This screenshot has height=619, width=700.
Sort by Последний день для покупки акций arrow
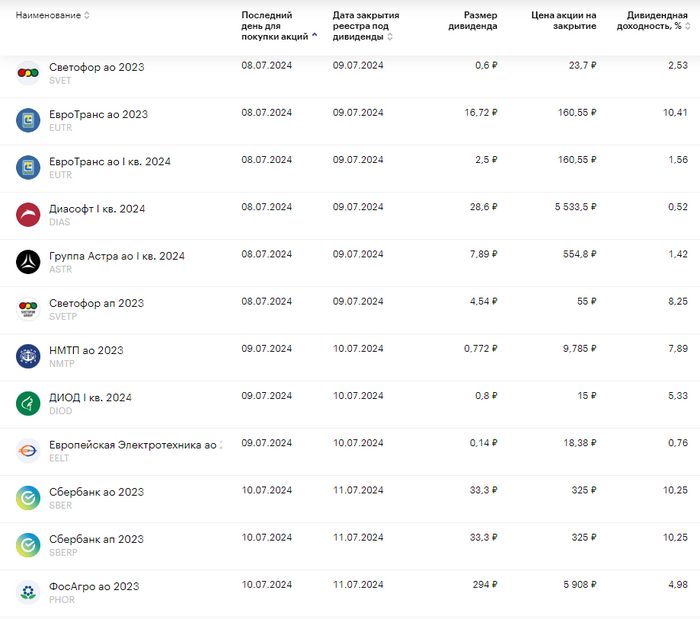point(315,35)
